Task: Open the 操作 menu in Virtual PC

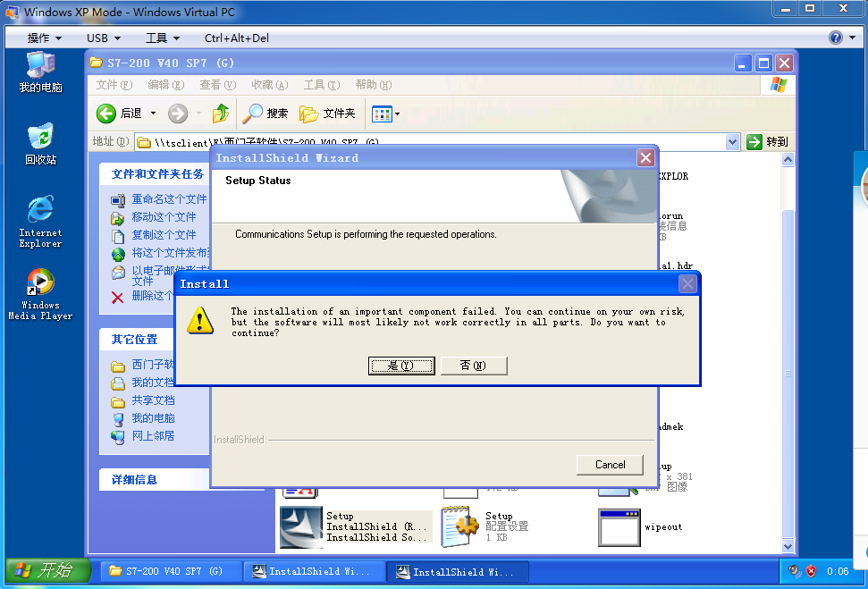Action: tap(45, 38)
